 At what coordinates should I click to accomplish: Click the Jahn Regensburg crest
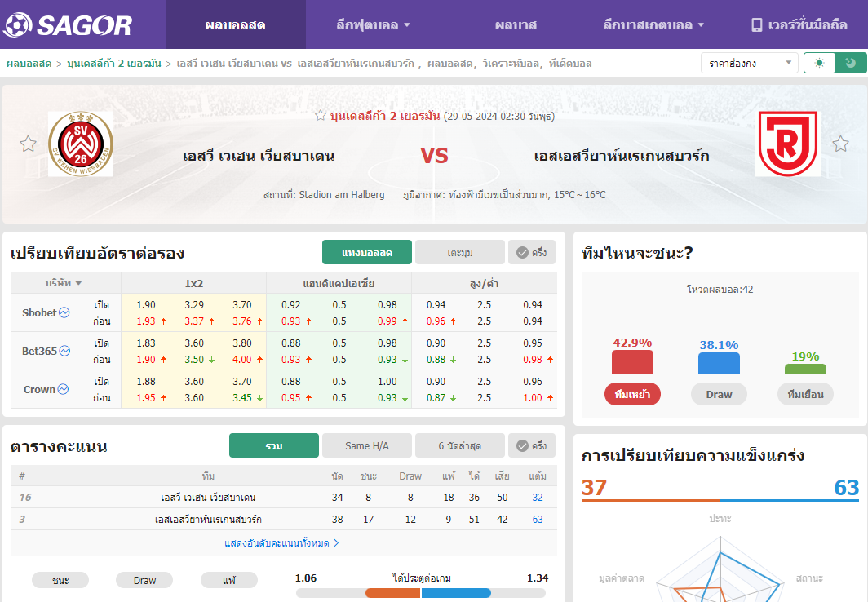tap(788, 144)
